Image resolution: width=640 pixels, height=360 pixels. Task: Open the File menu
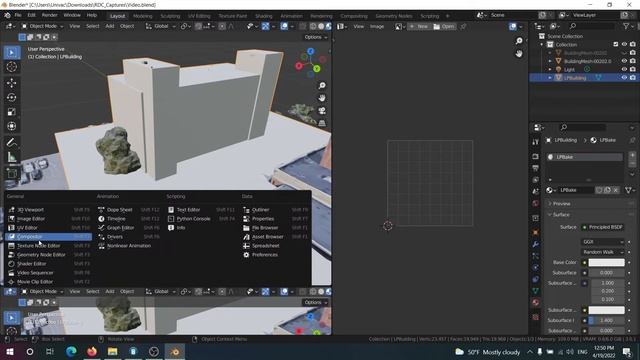(x=18, y=15)
